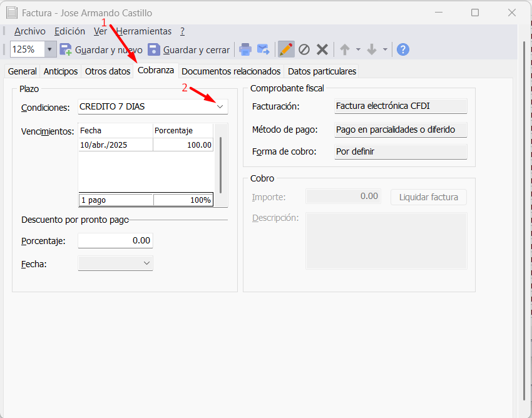Click the Guardar y cerrar floppy icon

click(154, 49)
